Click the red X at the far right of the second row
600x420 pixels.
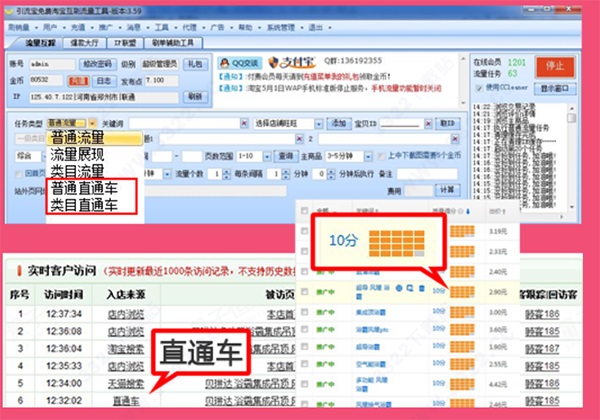click(x=455, y=139)
